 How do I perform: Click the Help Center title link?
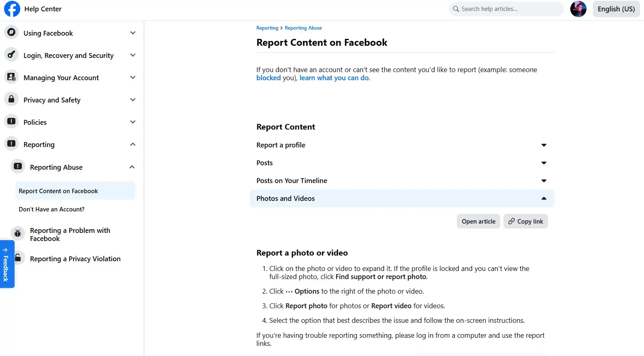43,9
